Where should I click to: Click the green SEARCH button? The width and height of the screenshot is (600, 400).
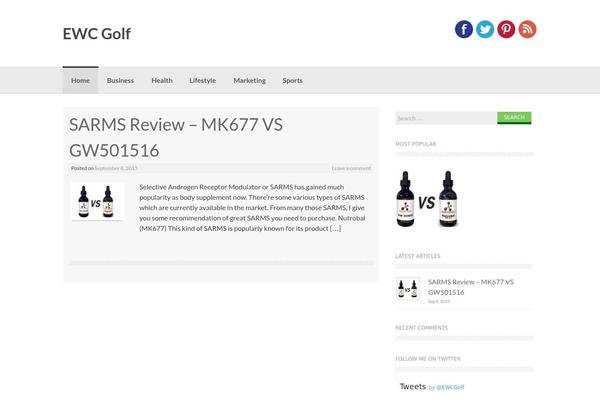pos(514,118)
